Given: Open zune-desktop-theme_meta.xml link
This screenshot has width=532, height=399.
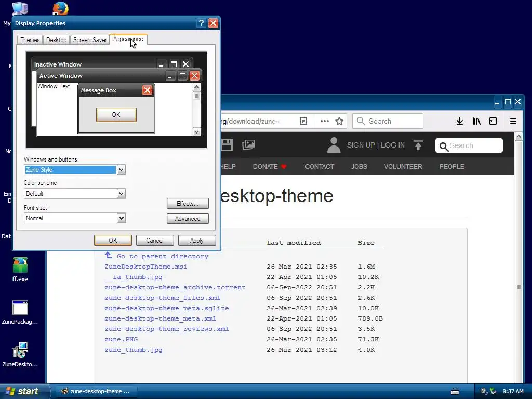Looking at the screenshot, I should 160,318.
